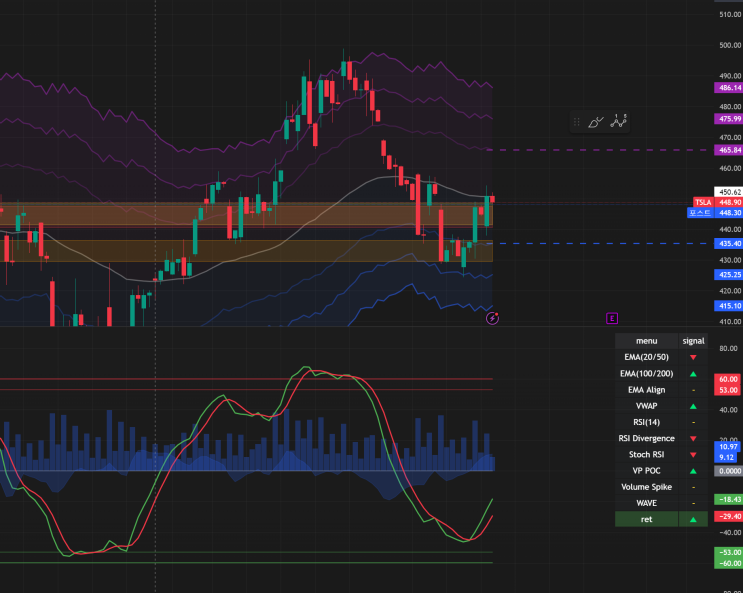The width and height of the screenshot is (743, 593).
Task: Click the Stoch RSI row label
Action: point(646,454)
